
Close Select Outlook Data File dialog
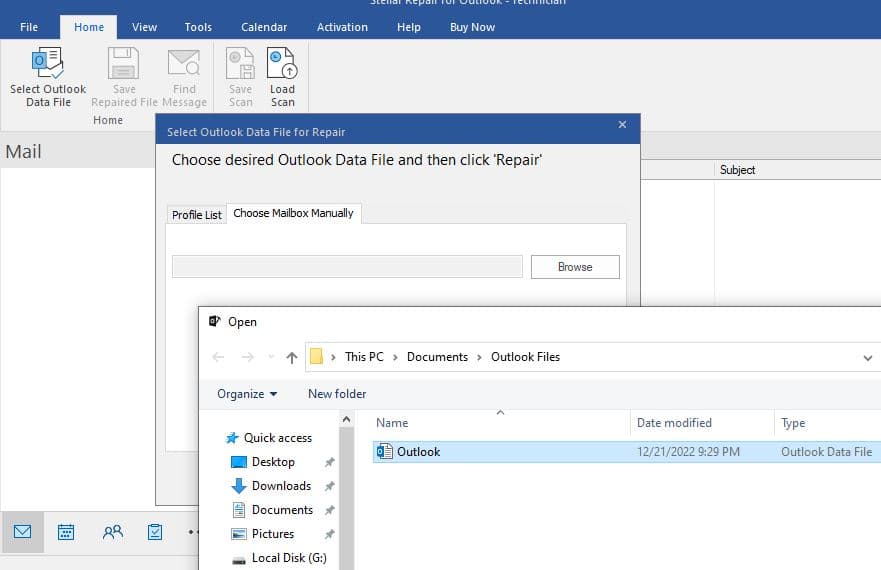click(x=622, y=125)
